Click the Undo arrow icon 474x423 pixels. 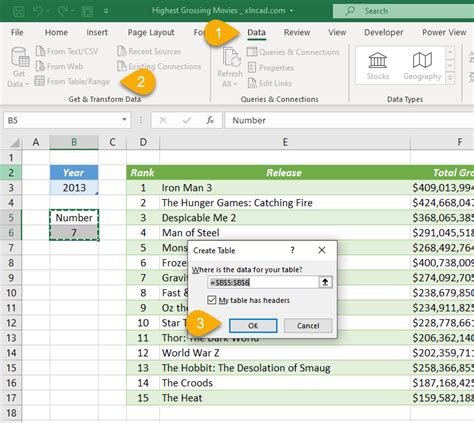click(x=38, y=11)
